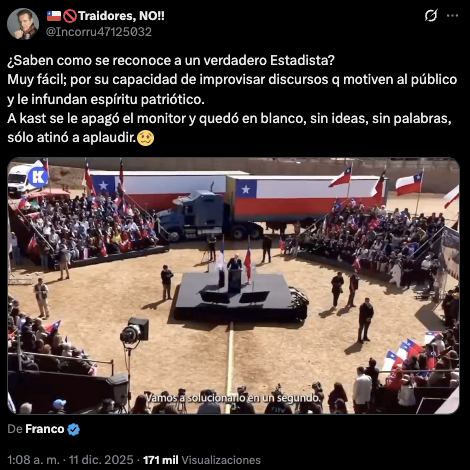
Task: Open the 171 mil Visualizaciones count
Action: (x=202, y=460)
